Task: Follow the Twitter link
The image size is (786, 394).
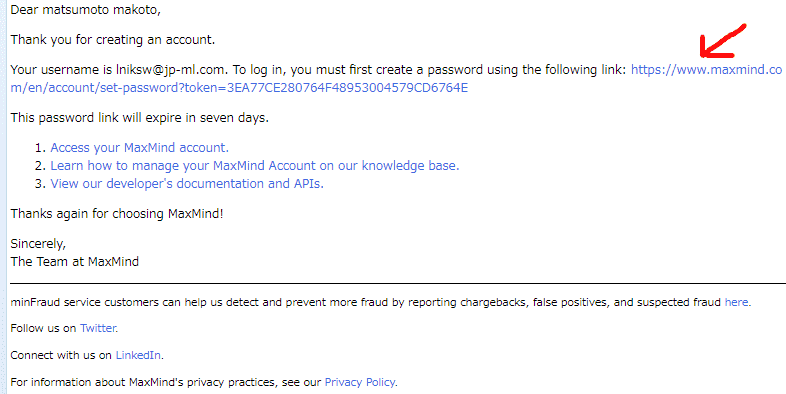Action: (98, 328)
